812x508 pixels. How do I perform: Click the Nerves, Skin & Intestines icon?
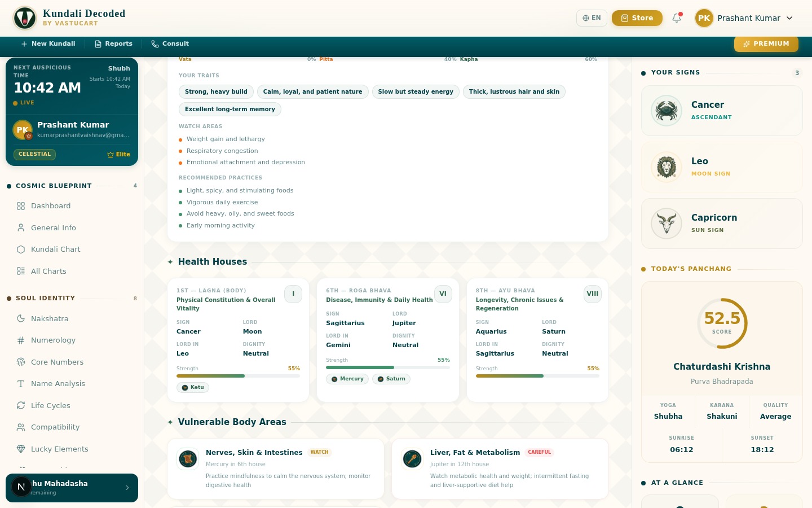point(188,459)
